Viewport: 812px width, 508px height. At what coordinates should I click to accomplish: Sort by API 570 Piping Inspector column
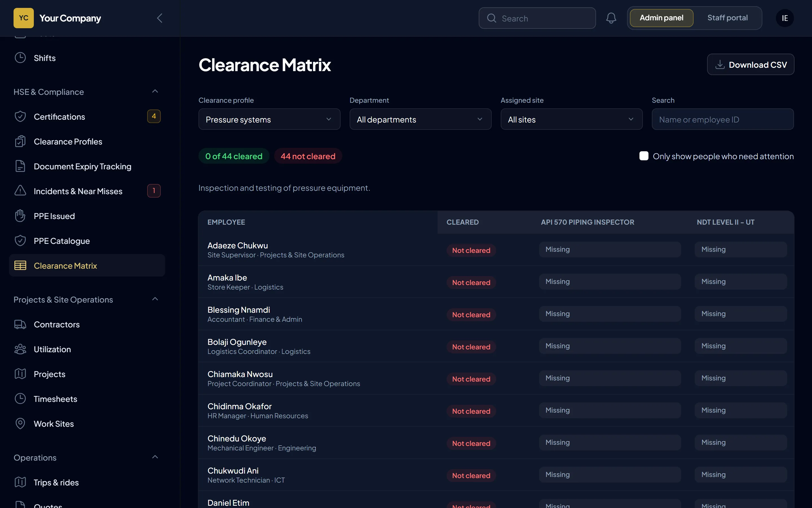tap(588, 222)
